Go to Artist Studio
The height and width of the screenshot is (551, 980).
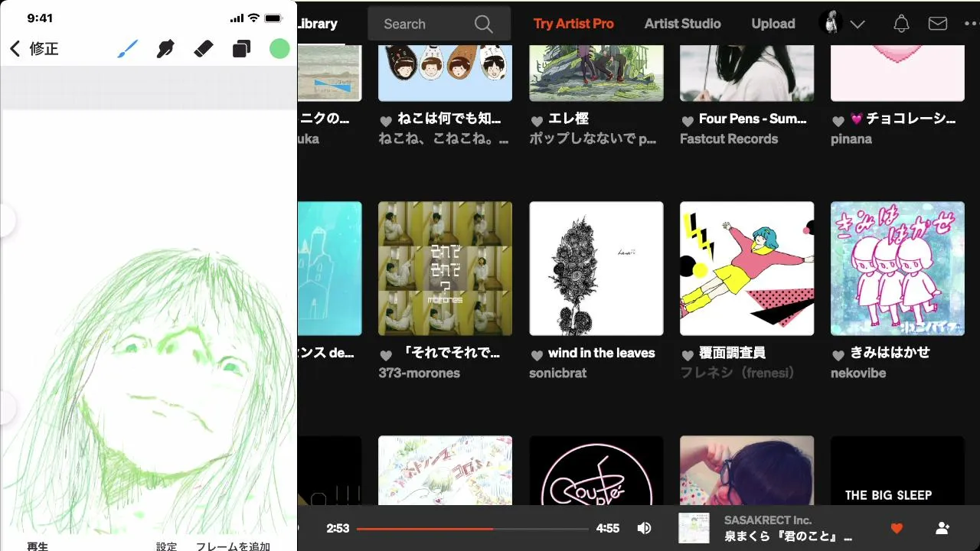click(x=682, y=24)
